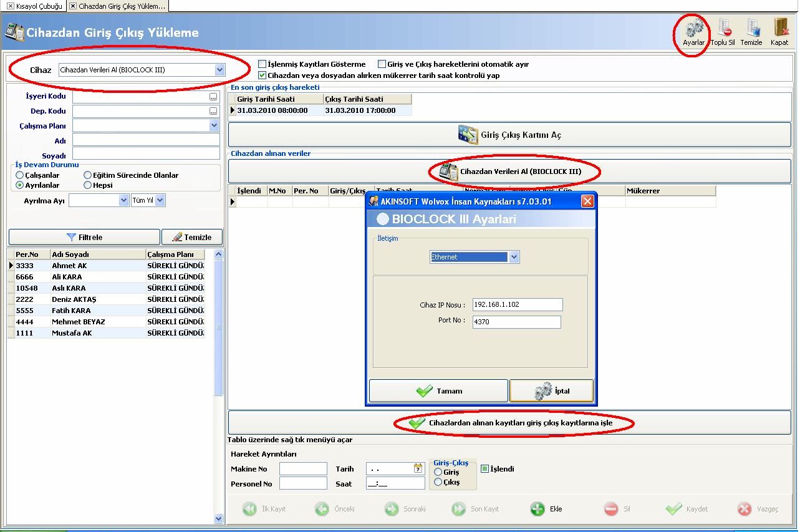Close the Cihazdan Giriş Çıkış Yükleme tab X
800x532 pixels.
(73, 6)
